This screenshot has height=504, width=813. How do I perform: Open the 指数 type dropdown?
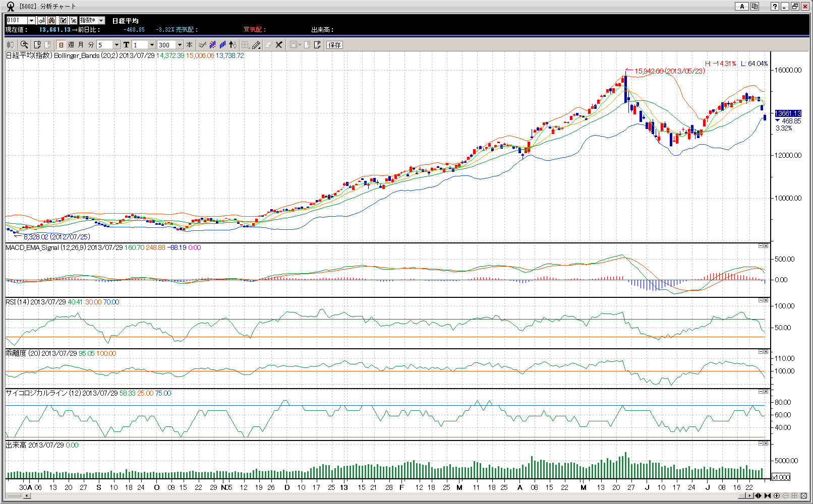pos(101,21)
